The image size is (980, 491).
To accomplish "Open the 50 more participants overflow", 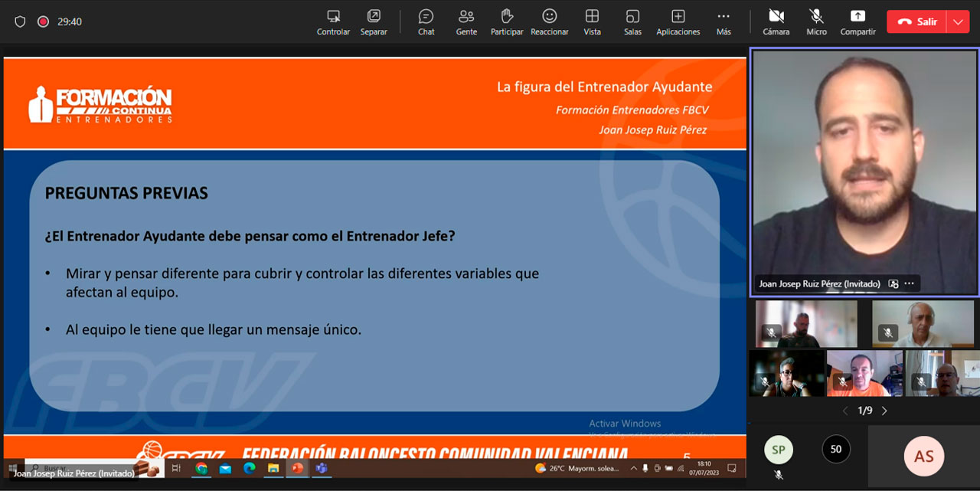I will (836, 450).
